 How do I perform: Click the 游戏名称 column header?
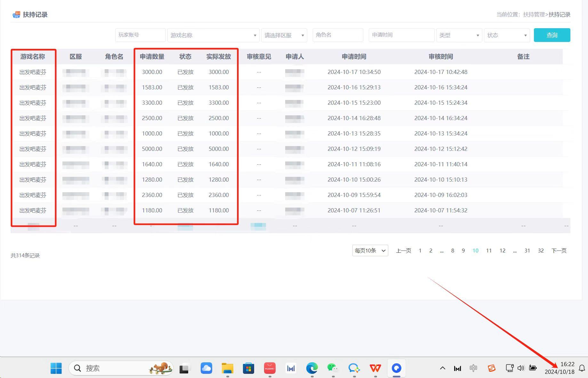point(33,57)
